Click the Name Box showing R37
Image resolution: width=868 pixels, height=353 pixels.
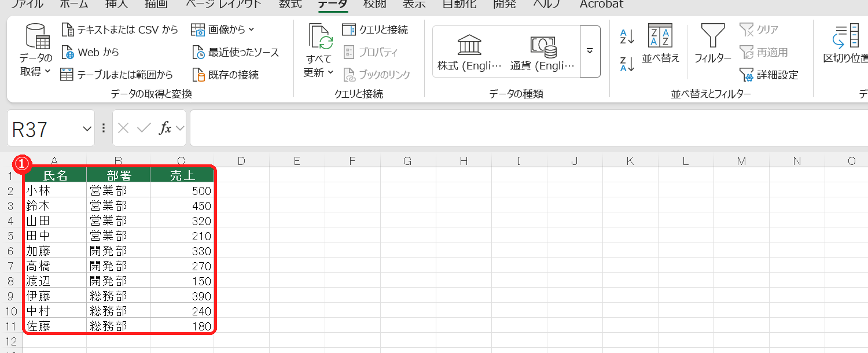pos(44,128)
